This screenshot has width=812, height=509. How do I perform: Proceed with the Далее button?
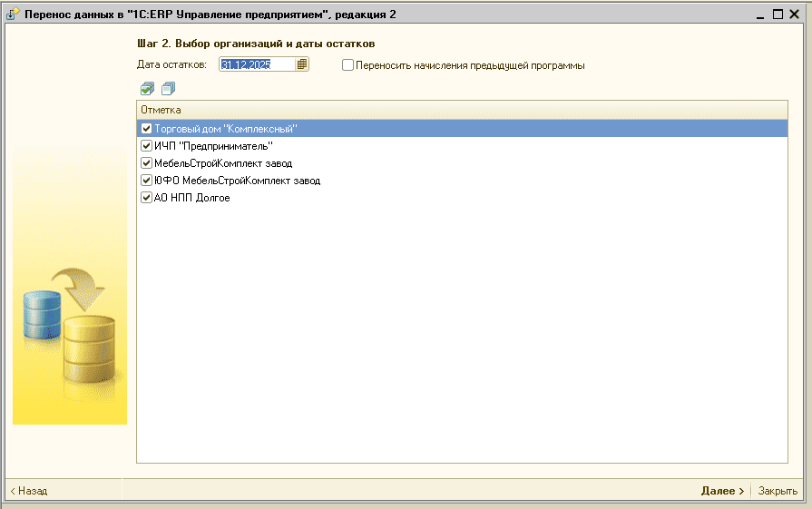tap(722, 491)
